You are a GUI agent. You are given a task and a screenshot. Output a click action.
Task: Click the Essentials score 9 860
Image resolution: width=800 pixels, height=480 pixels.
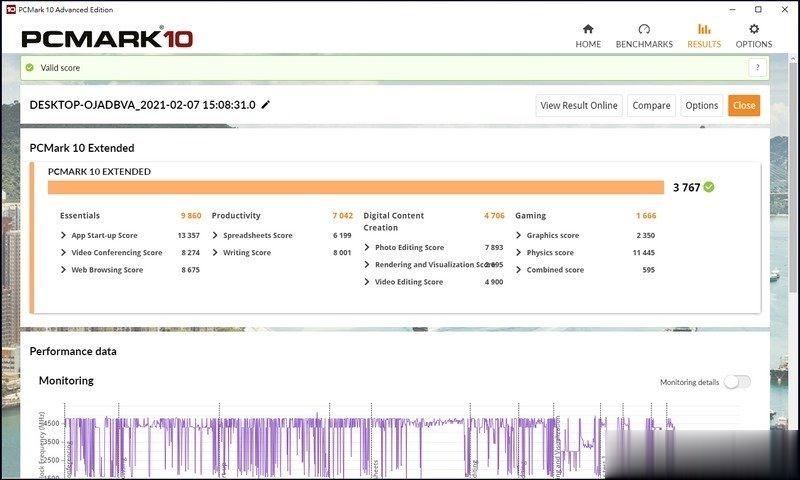coord(191,216)
